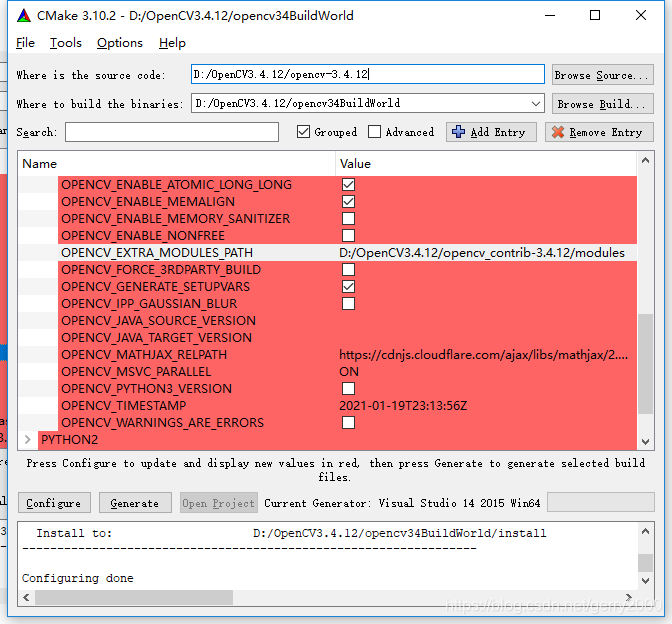672x624 pixels.
Task: Click the Configure button
Action: click(x=54, y=503)
